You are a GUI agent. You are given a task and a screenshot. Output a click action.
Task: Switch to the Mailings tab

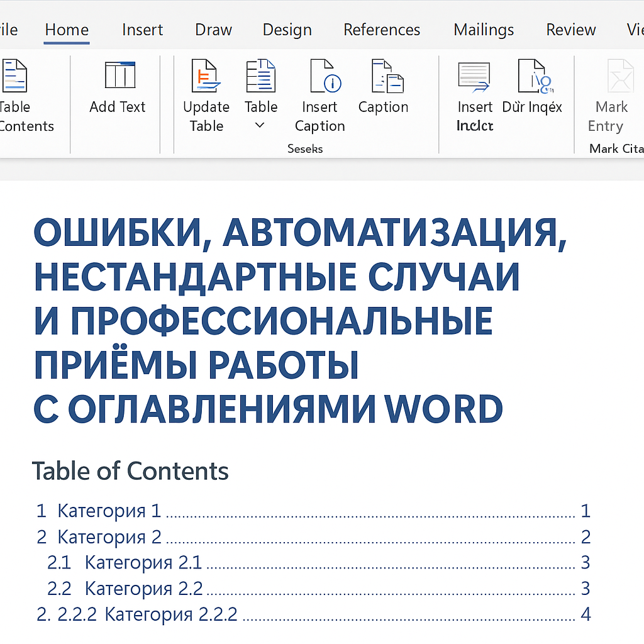pos(484,30)
